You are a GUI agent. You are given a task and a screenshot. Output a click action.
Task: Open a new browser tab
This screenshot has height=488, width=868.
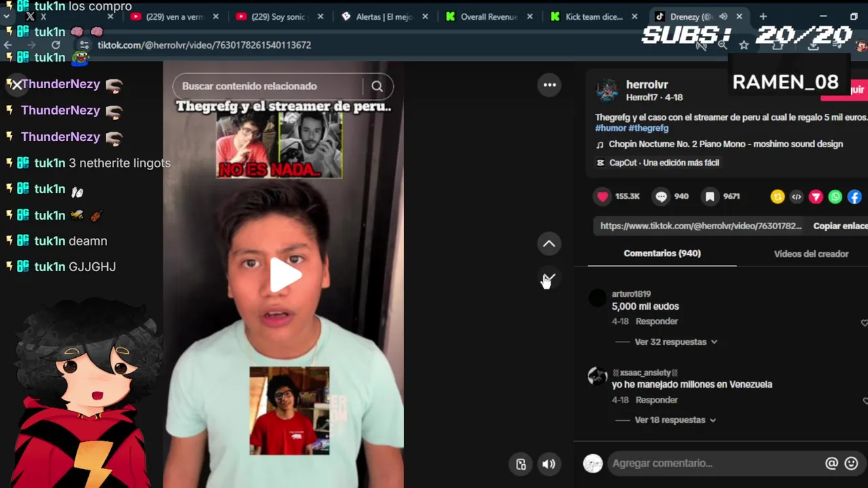click(x=763, y=16)
